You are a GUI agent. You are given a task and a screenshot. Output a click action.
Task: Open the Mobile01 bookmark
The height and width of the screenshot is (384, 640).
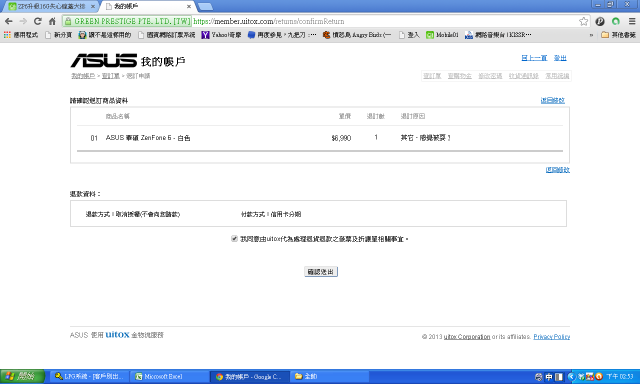[442, 35]
